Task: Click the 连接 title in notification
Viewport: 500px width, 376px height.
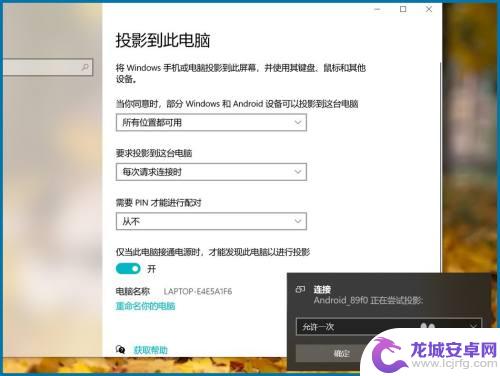Action: pos(322,289)
